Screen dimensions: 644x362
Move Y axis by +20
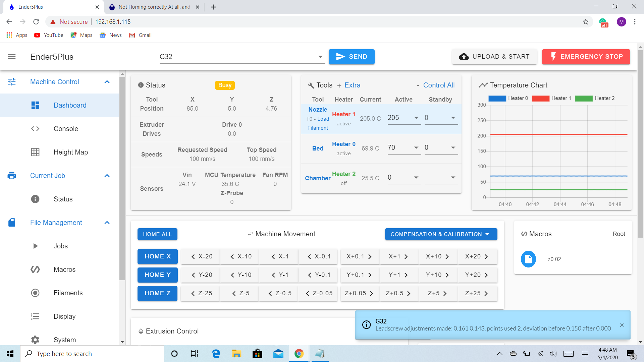coord(477,275)
